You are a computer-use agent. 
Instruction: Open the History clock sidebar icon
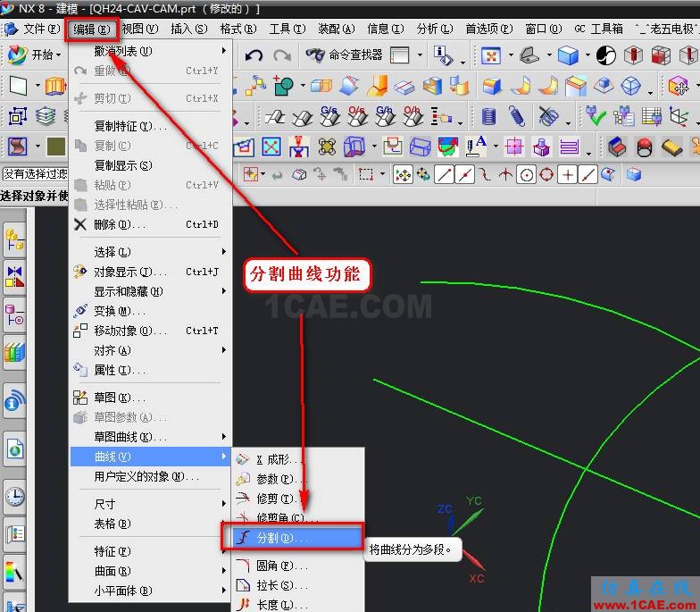(14, 496)
